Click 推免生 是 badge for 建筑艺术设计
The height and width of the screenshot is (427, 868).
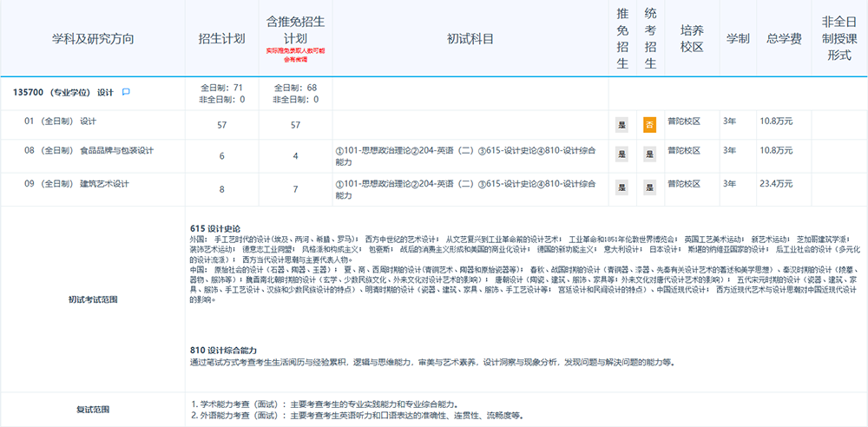click(621, 187)
